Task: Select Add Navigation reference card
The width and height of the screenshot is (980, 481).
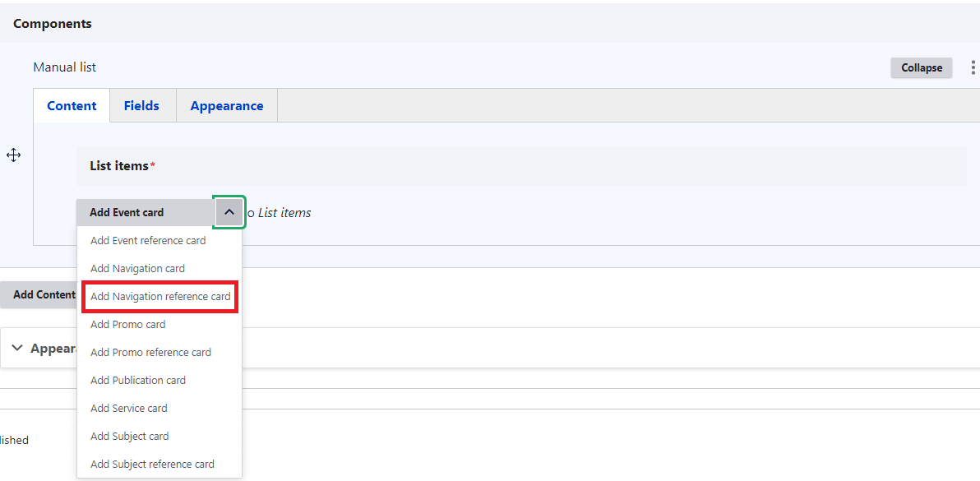Action: tap(160, 297)
